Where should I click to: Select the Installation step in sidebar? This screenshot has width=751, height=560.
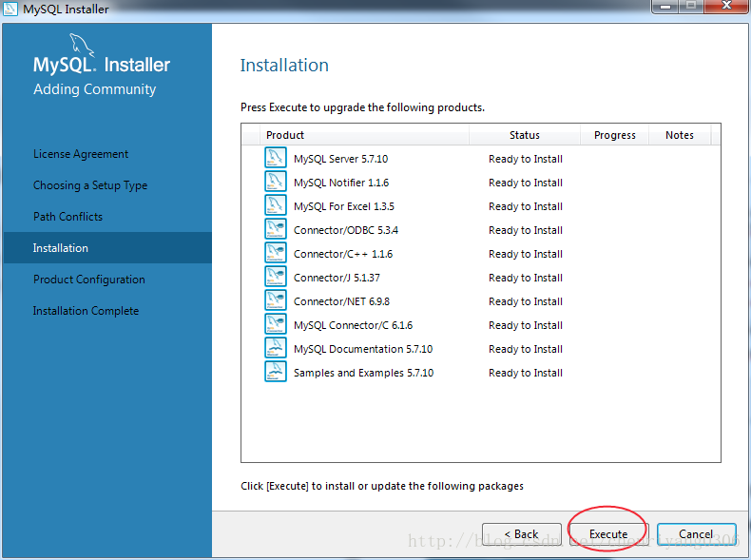pos(107,247)
